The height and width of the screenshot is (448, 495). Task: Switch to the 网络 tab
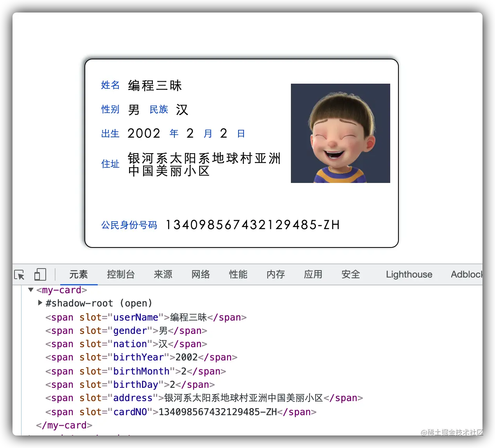point(201,274)
